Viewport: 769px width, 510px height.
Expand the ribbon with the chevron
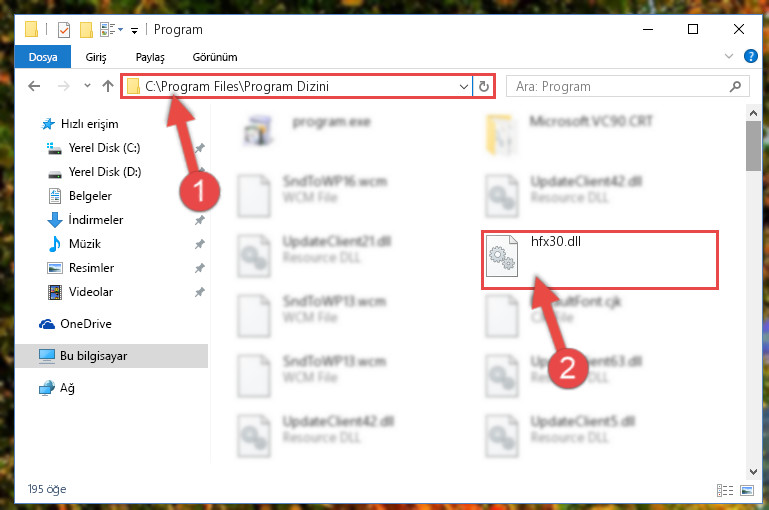click(x=729, y=56)
